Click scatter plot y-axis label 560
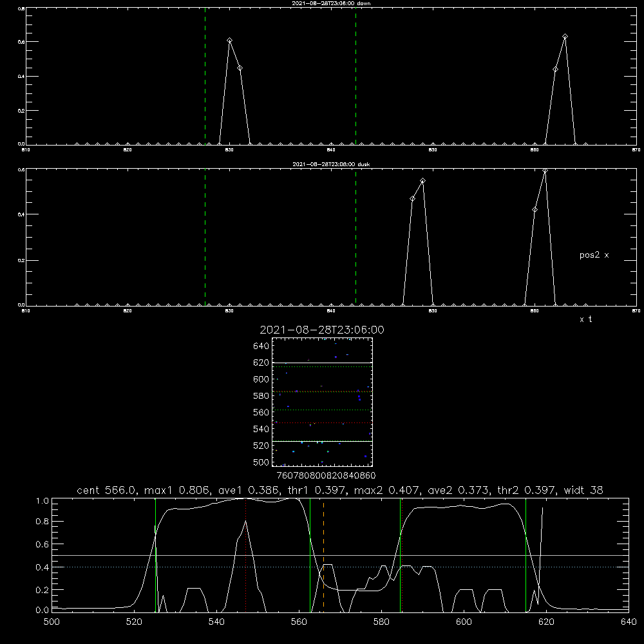 click(261, 412)
